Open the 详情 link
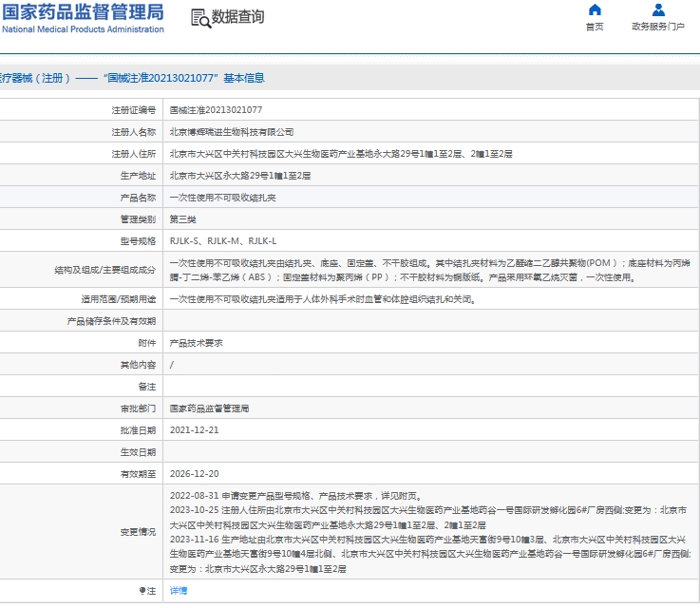This screenshot has width=700, height=608. 179,591
